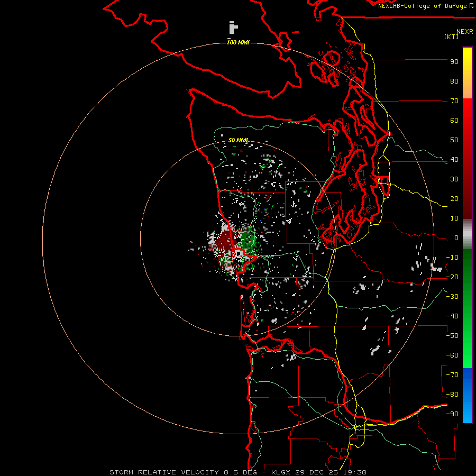Click the 70 value on the velocity scale

[454, 101]
